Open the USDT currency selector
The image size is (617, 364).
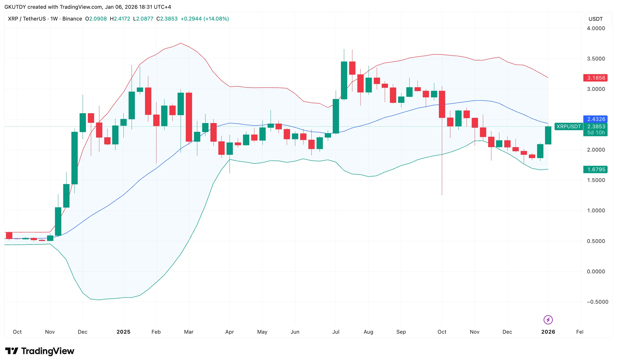(596, 19)
